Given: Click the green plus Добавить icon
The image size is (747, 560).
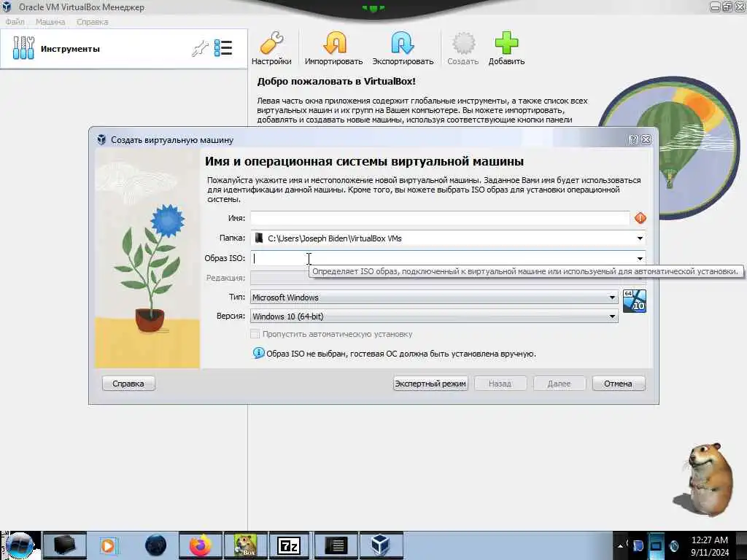Looking at the screenshot, I should click(506, 43).
